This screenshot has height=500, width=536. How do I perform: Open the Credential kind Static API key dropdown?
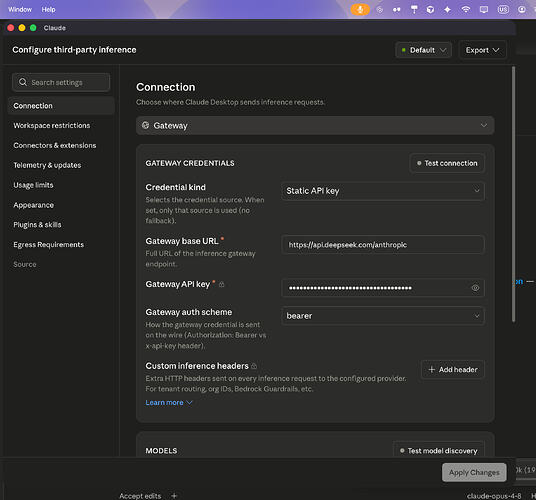coord(383,191)
